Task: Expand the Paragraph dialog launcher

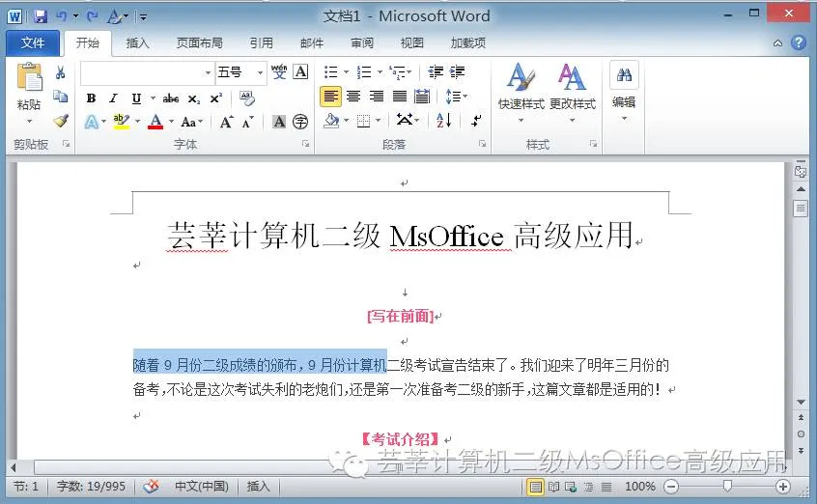Action: 483,144
